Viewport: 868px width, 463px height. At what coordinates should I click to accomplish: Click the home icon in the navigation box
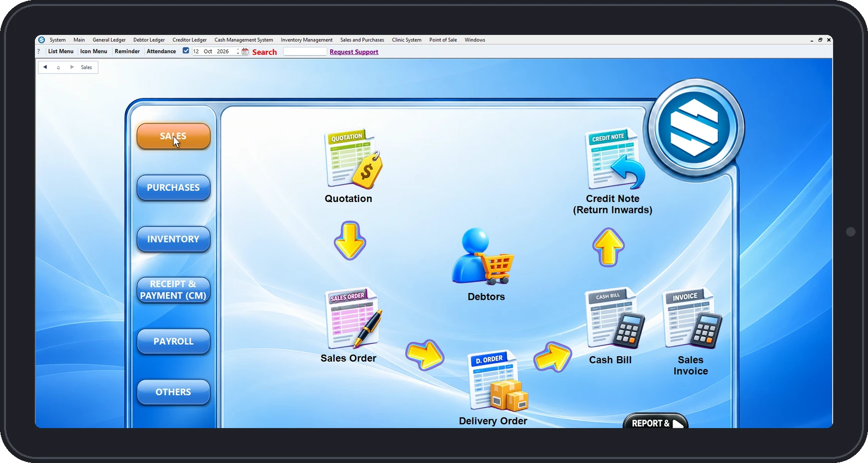[58, 67]
